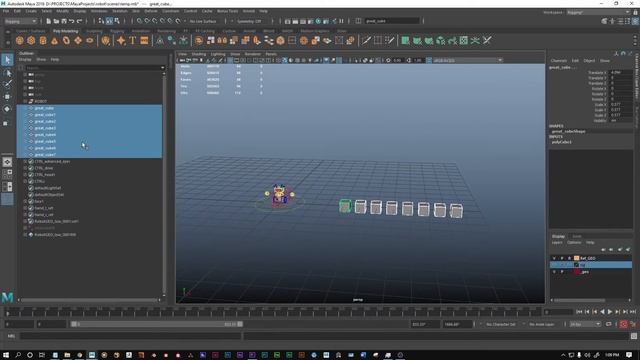Toggle select by hierarchy mode
Image resolution: width=640 pixels, height=360 pixels.
pos(102,21)
